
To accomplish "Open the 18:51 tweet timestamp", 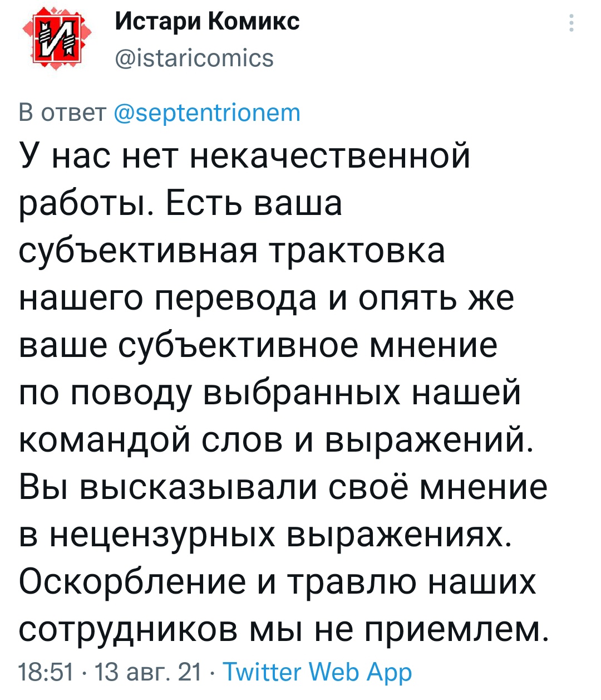I will pyautogui.click(x=47, y=673).
